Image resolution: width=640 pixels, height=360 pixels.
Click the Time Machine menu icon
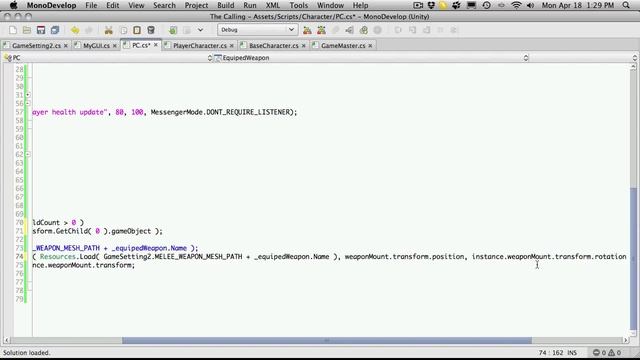click(486, 5)
